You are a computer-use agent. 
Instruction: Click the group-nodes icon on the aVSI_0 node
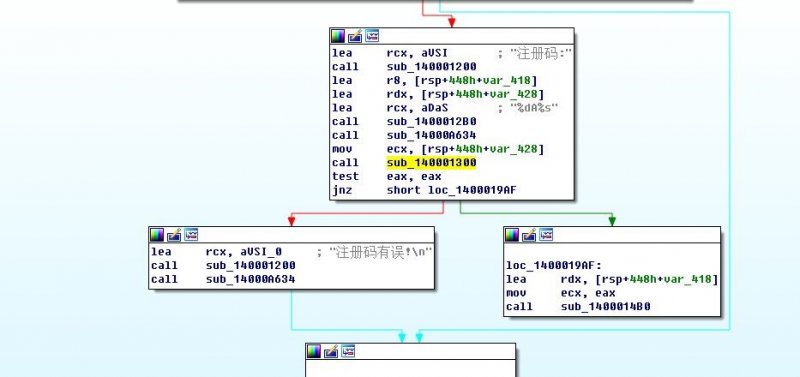tap(191, 235)
